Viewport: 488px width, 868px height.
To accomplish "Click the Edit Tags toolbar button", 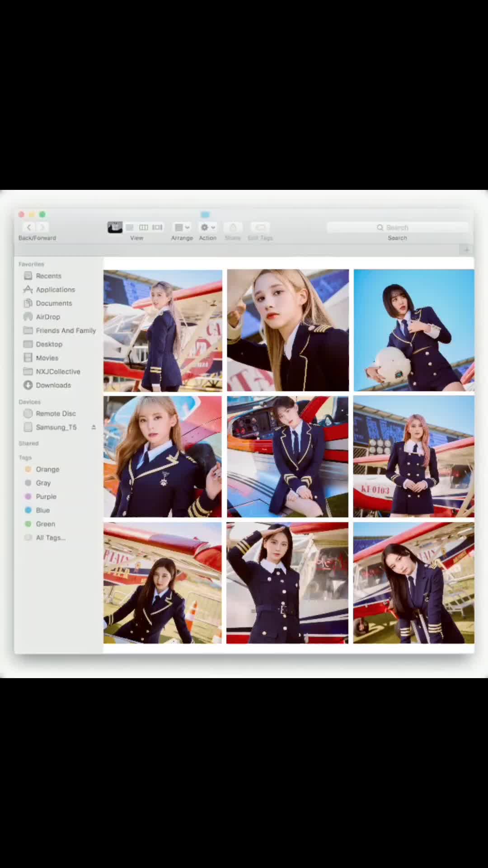I will coord(260,227).
